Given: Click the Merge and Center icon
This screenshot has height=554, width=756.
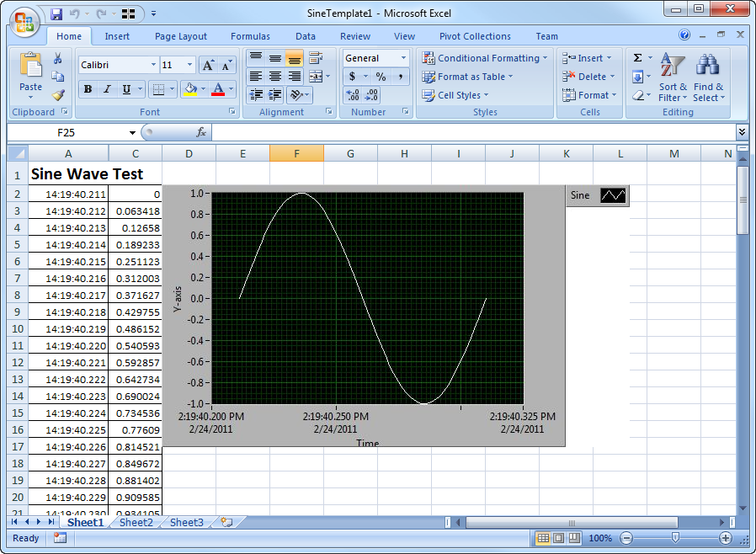Looking at the screenshot, I should coord(315,77).
